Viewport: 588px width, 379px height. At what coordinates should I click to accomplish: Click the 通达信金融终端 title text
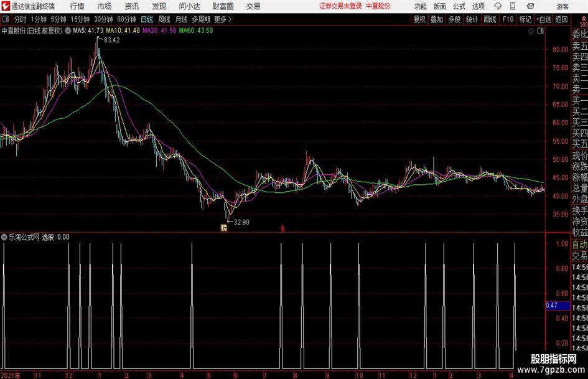point(34,6)
